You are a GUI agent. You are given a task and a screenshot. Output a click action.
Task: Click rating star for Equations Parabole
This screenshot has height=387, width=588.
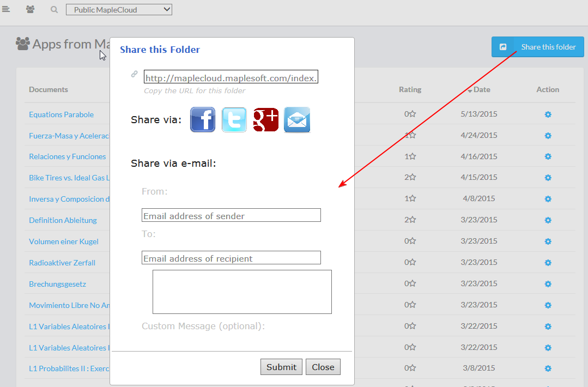[413, 113]
